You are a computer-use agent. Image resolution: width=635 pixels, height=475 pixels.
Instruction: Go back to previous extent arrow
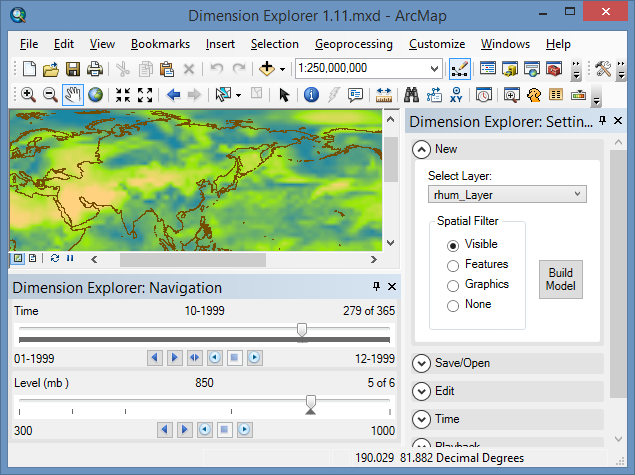tap(173, 95)
